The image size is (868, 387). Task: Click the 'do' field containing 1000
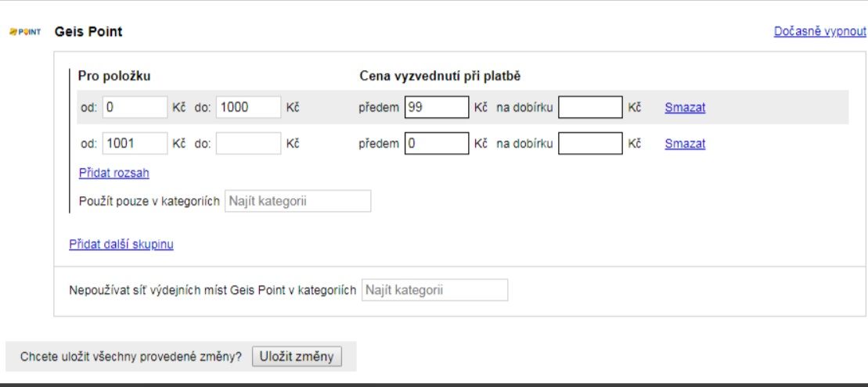pyautogui.click(x=249, y=107)
